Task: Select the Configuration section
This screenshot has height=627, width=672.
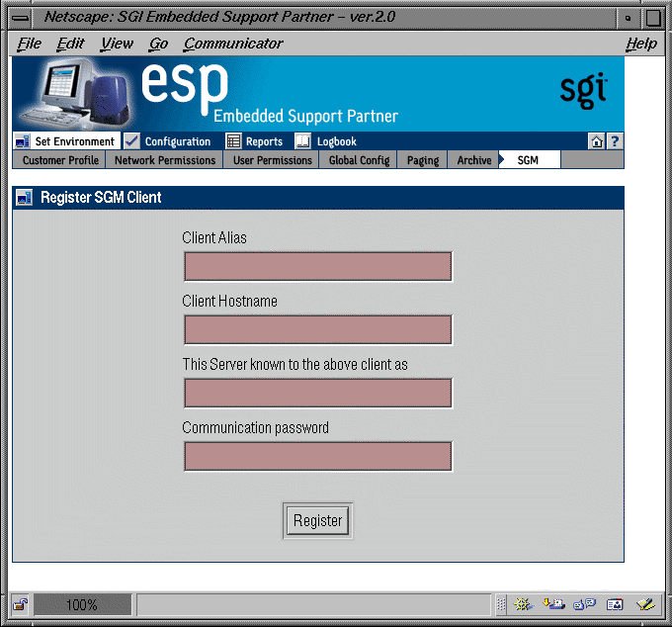Action: pyautogui.click(x=178, y=141)
